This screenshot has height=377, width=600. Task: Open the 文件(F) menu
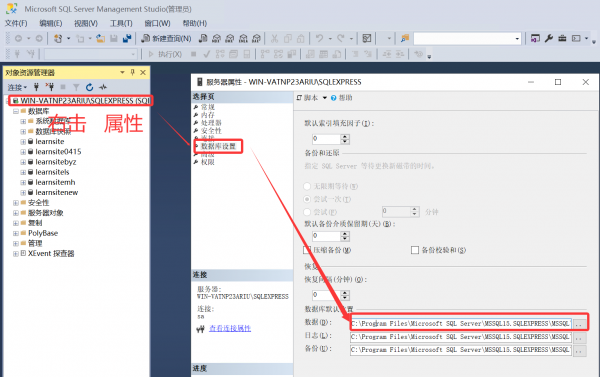click(16, 23)
